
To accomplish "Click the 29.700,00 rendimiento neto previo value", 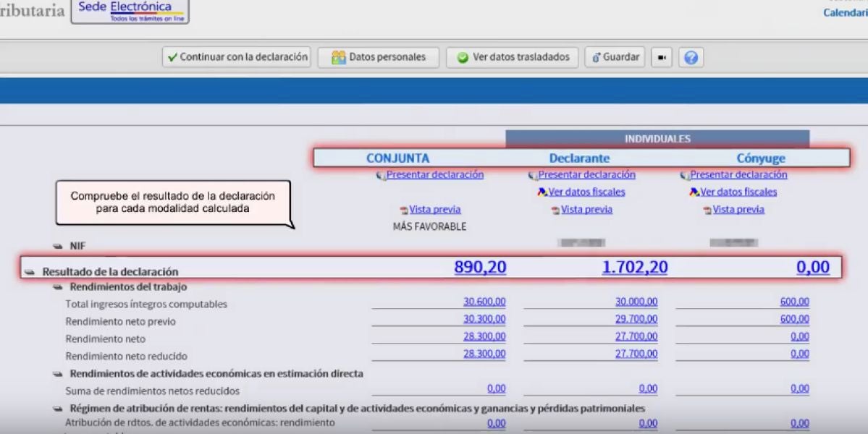I will click(x=636, y=319).
